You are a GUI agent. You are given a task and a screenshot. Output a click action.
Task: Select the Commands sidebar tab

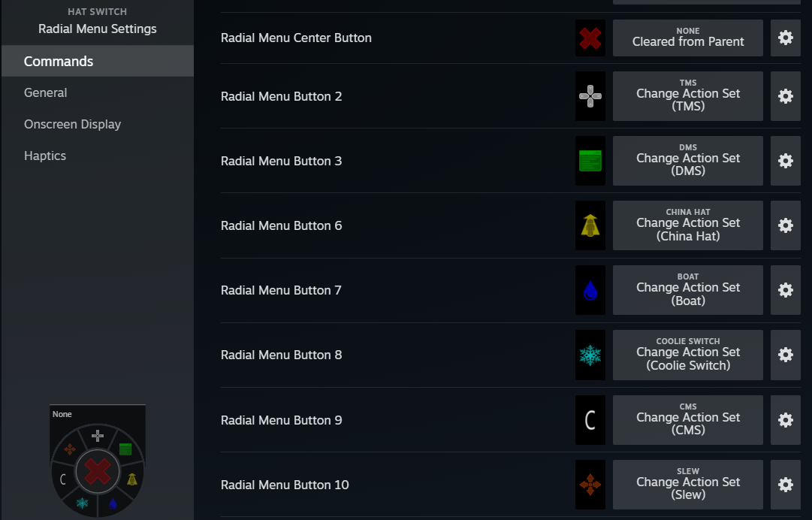point(59,62)
